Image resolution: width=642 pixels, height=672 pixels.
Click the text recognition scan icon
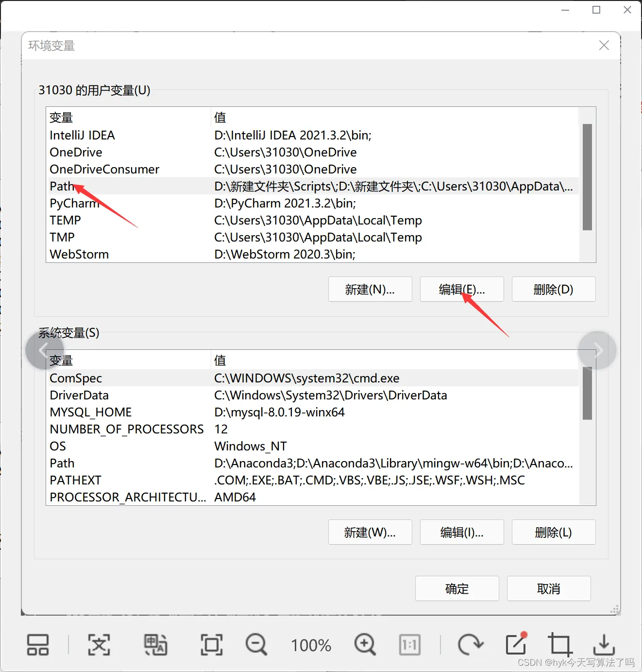[x=99, y=645]
